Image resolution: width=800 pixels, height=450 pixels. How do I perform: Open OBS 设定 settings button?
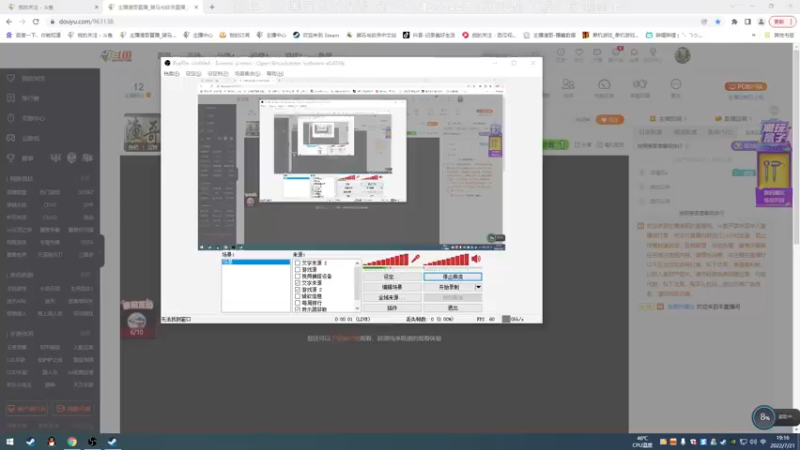point(392,277)
